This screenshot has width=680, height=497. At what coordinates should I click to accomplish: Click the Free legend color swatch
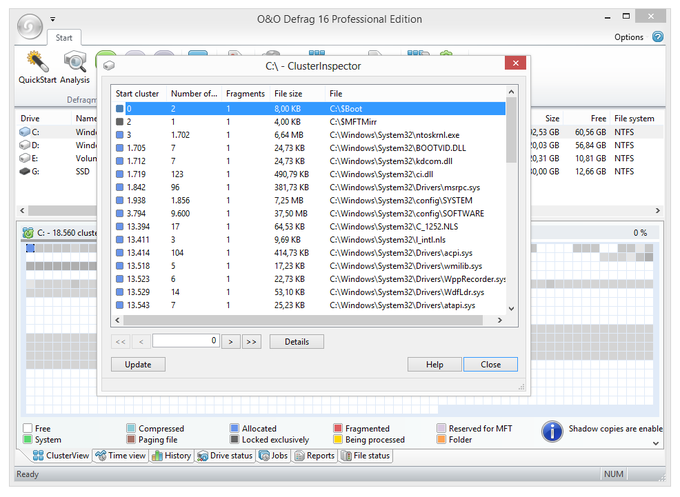(28, 428)
